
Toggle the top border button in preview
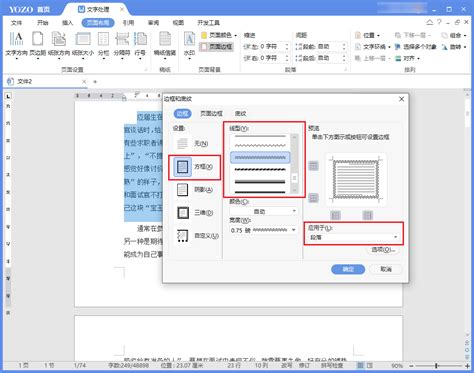(313, 165)
